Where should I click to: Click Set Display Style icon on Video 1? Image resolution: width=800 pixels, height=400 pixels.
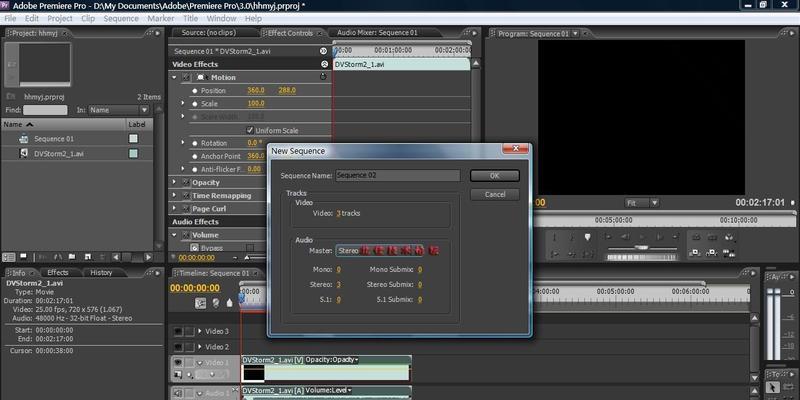179,376
